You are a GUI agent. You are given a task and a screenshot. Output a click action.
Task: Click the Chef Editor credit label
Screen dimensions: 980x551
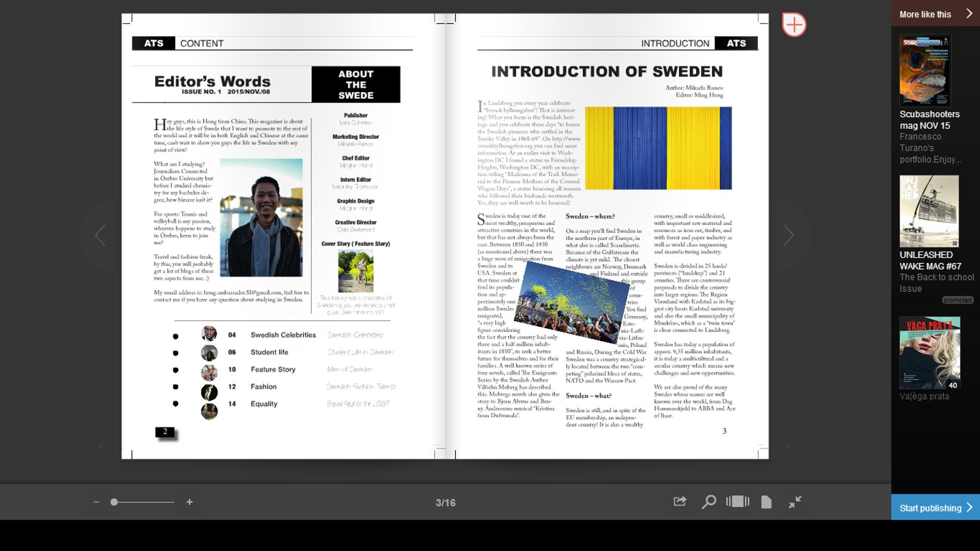(x=356, y=158)
